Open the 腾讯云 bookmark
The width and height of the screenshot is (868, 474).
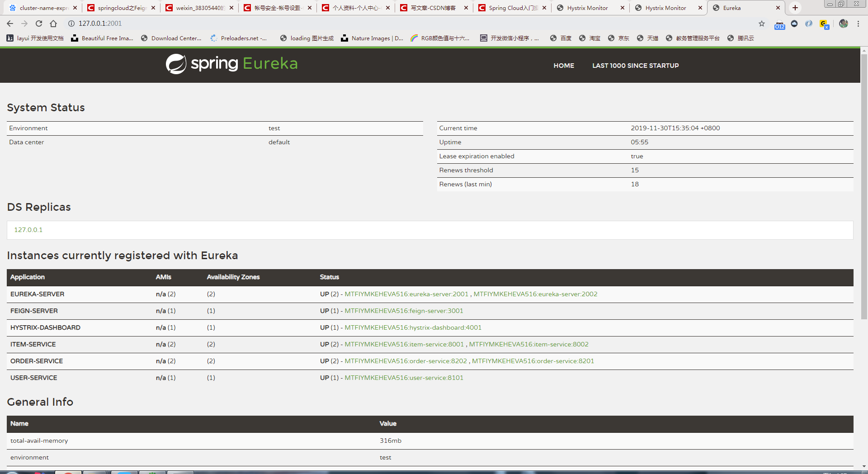click(741, 38)
